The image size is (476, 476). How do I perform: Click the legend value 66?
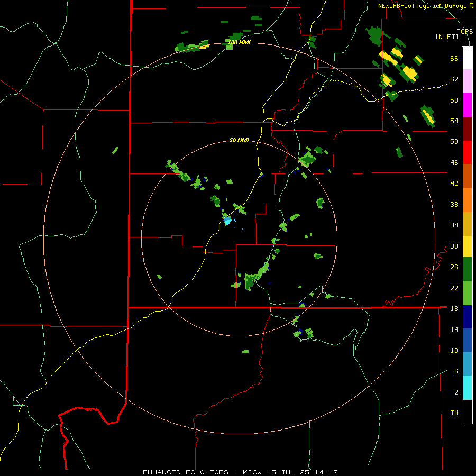(x=454, y=58)
